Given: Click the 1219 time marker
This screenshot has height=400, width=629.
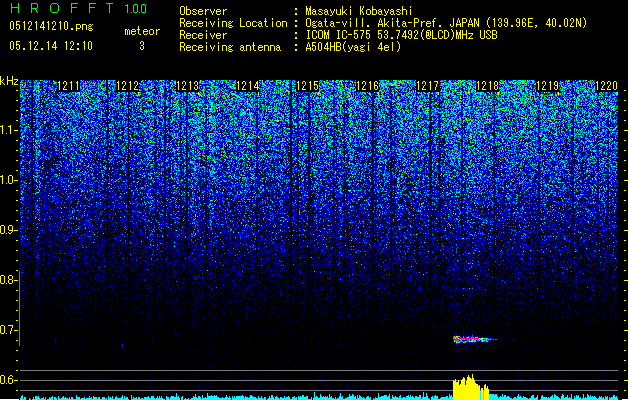Looking at the screenshot, I should pyautogui.click(x=548, y=86).
